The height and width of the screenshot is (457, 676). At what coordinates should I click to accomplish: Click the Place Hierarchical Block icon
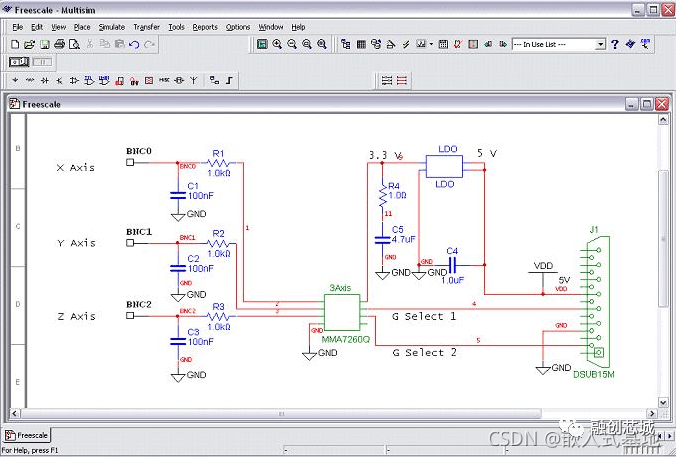pos(214,80)
